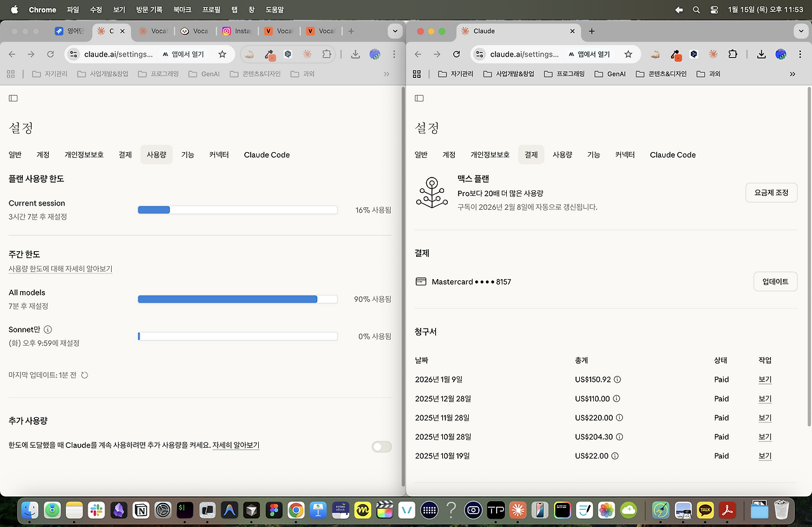Show hidden bookmarks in the left bookmarks bar

tap(387, 74)
